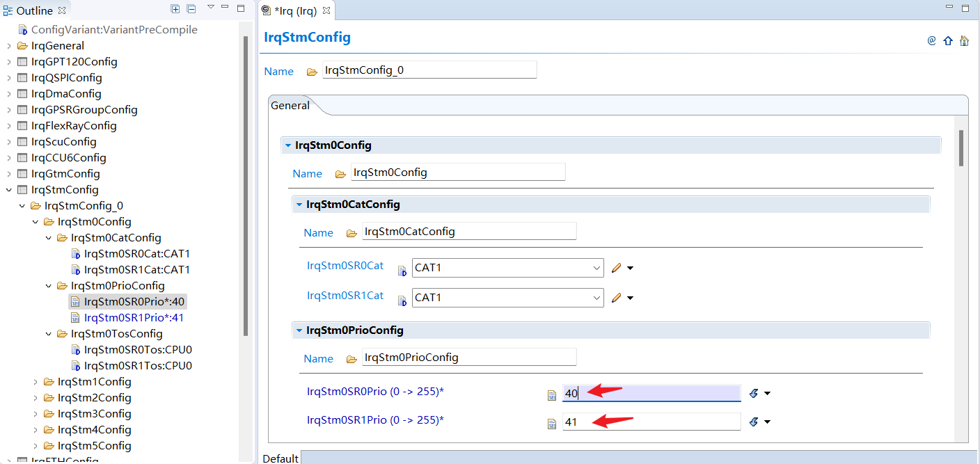Image resolution: width=980 pixels, height=464 pixels.
Task: Click the IrqStm0SR1Prio value field containing 41
Action: (651, 422)
